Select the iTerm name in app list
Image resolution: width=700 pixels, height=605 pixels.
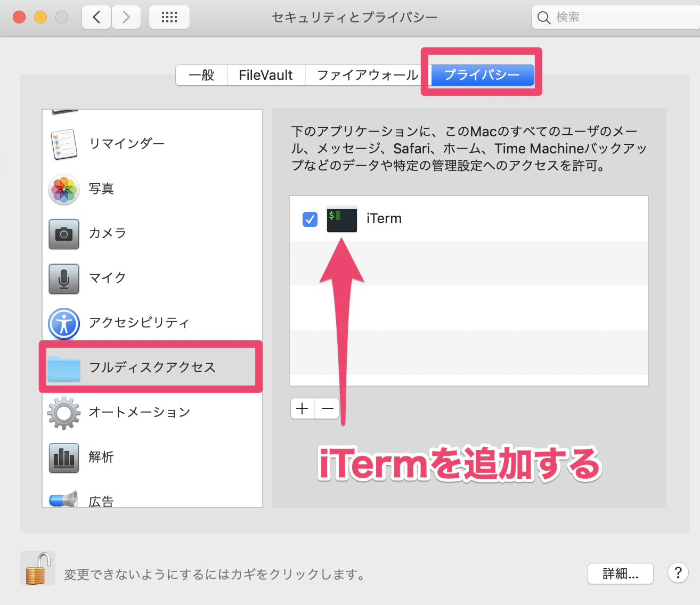384,219
